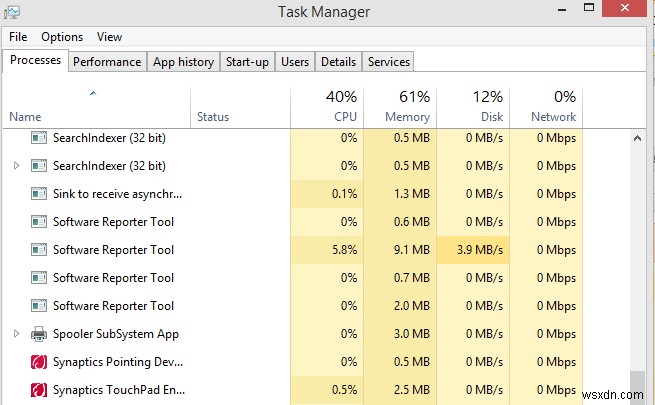Viewport: 655px width, 405px height.
Task: Click the Spooler SubSystem App printer icon
Action: tap(39, 334)
